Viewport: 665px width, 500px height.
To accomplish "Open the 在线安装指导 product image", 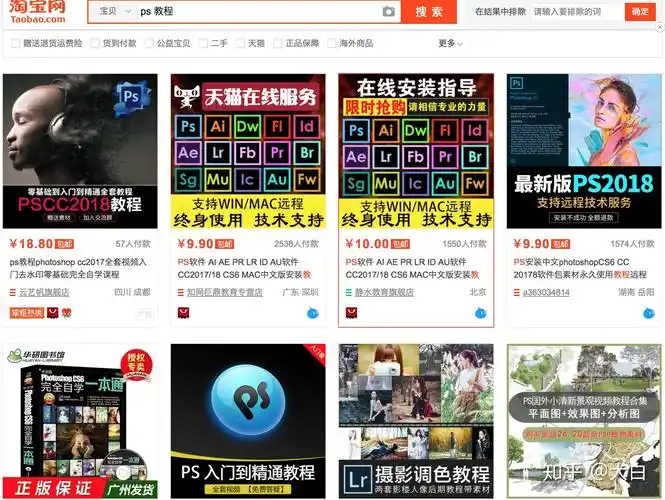I will point(416,151).
